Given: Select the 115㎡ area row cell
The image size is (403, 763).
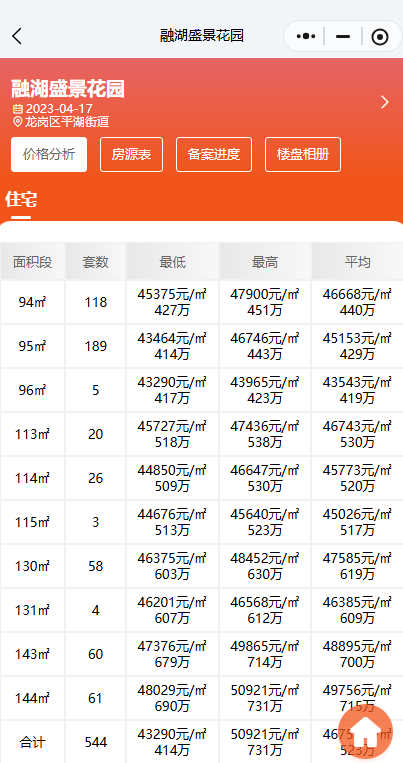Looking at the screenshot, I should 33,522.
